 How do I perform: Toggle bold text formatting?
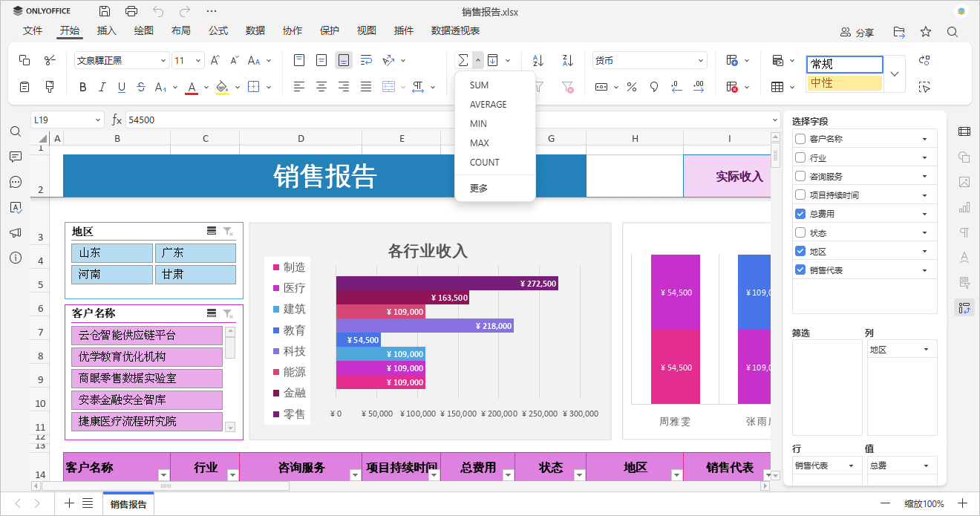point(82,88)
